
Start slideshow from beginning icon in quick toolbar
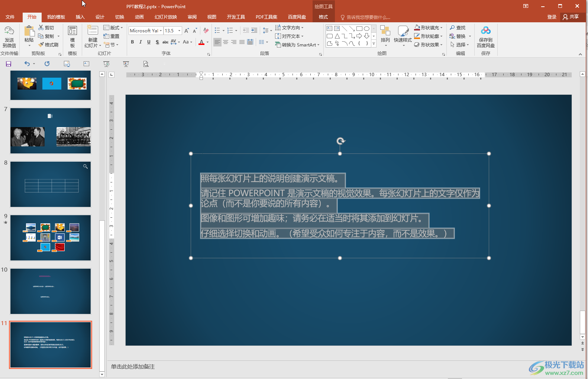tap(106, 64)
